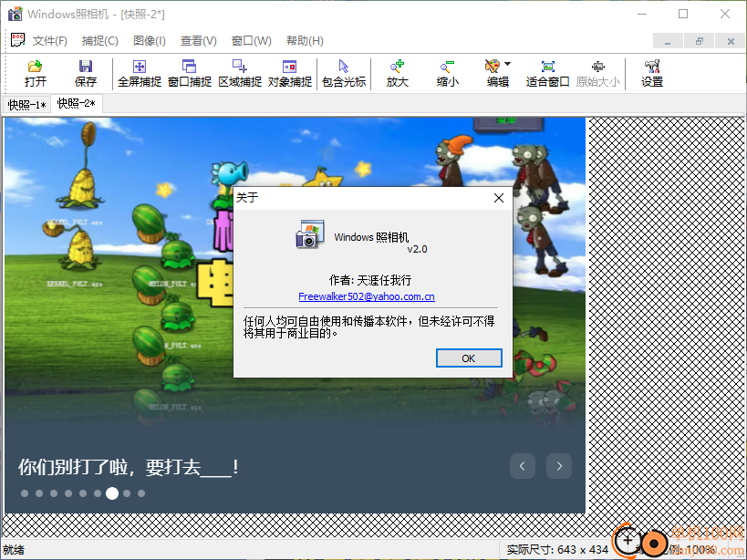The image size is (747, 560).
Task: Zoom out with the 缩小 icon
Action: [447, 73]
